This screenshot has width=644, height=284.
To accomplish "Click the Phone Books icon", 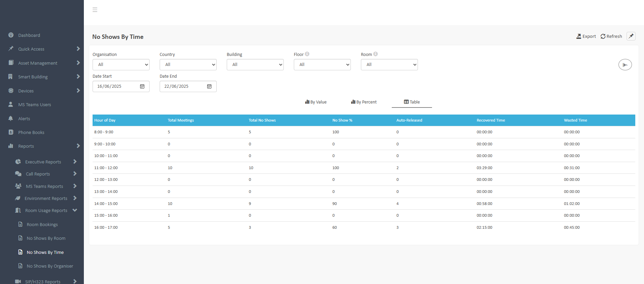I will pos(11,132).
